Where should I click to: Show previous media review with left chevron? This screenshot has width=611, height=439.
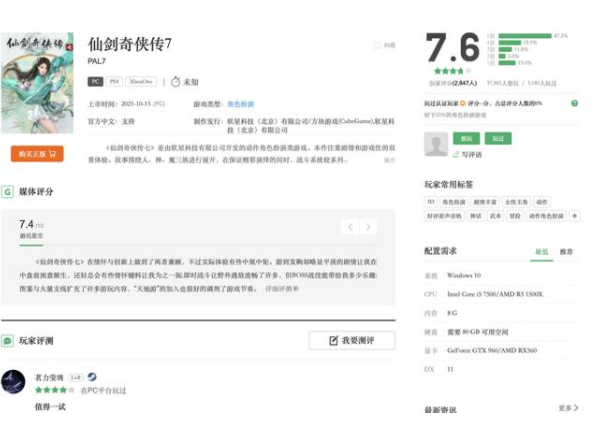(350, 227)
